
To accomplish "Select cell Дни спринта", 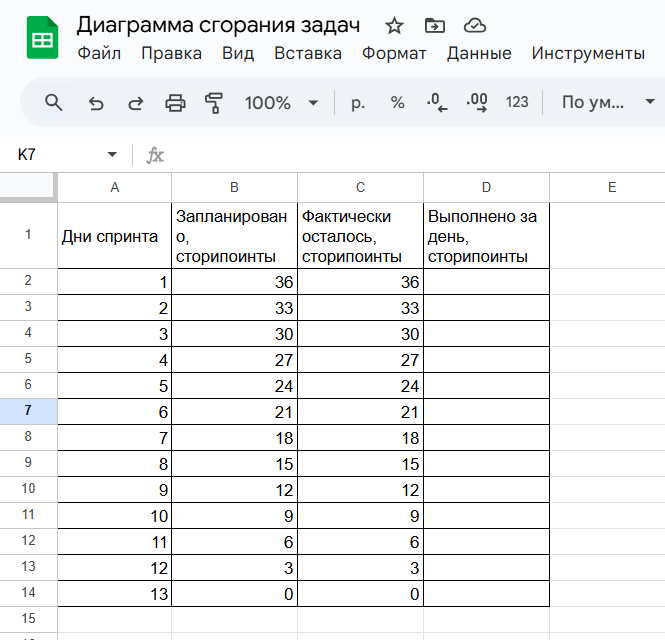I will coord(115,236).
